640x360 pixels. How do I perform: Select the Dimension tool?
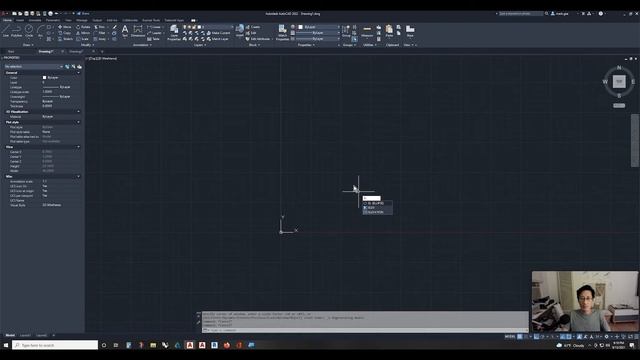[138, 31]
